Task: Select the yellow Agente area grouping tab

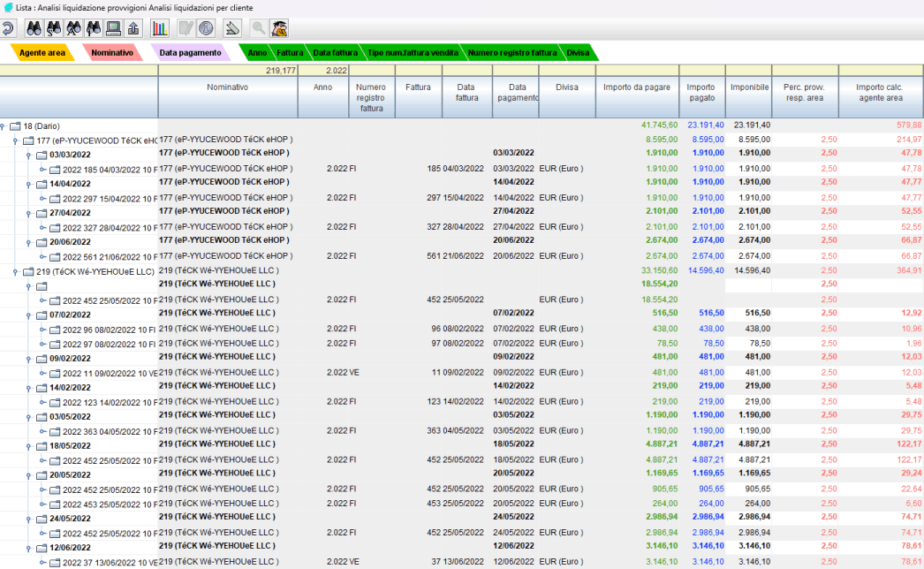Action: 42,53
